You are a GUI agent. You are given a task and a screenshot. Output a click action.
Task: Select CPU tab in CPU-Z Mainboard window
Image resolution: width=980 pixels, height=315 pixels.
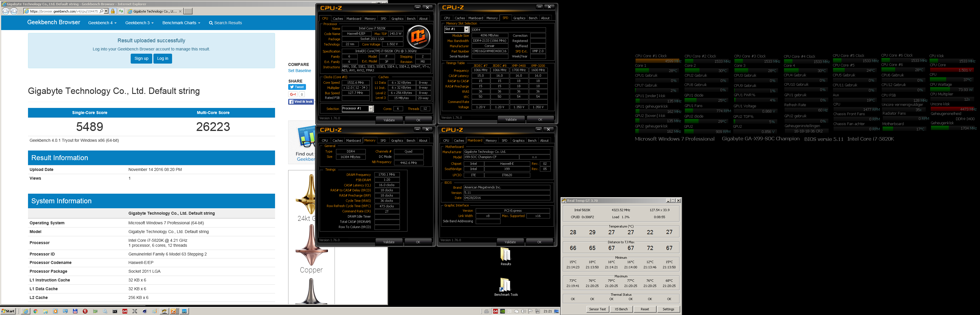(x=446, y=140)
